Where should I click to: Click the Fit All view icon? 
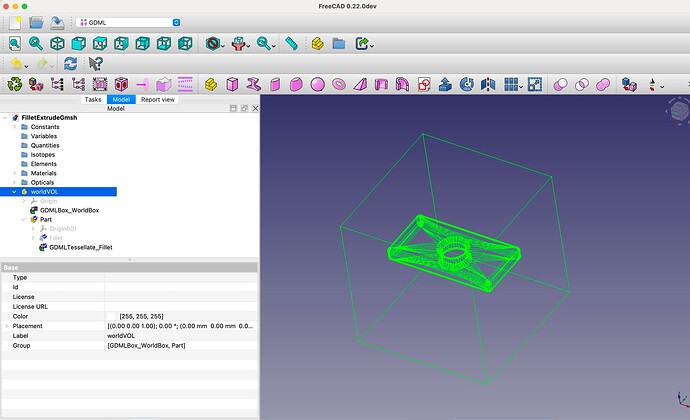point(15,44)
